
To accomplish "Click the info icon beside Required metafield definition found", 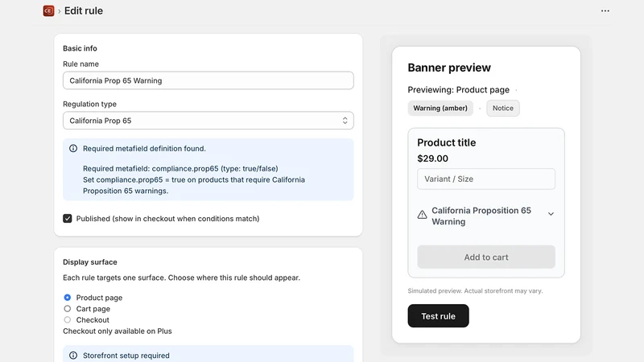I will [73, 148].
